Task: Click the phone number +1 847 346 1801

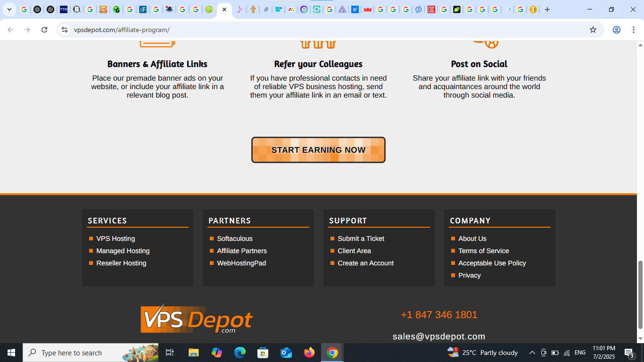Action: (x=439, y=315)
